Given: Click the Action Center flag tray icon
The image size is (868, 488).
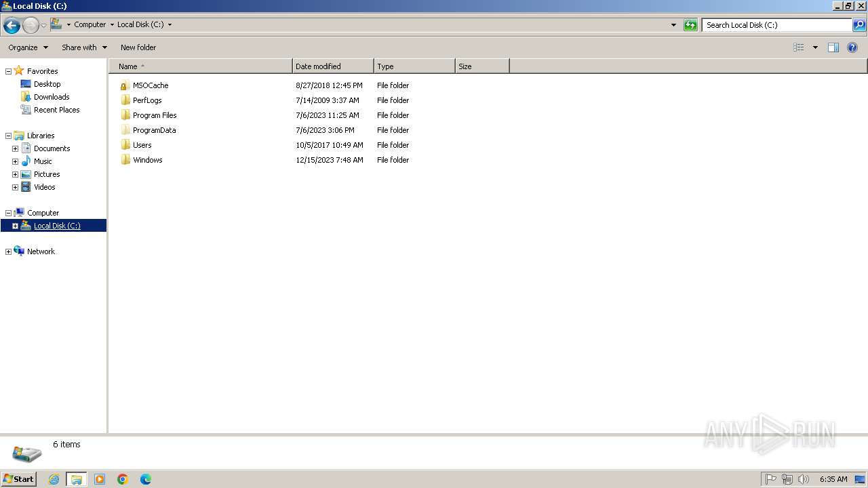Looking at the screenshot, I should (770, 479).
